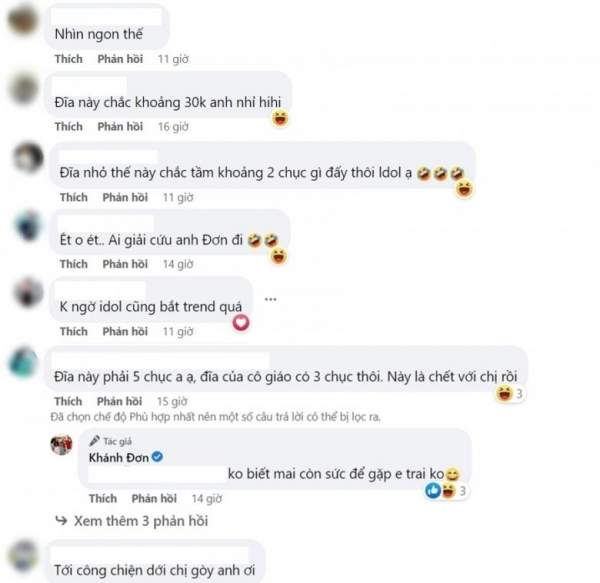600x583 pixels.
Task: Click the haha reaction on Ét o ét comment
Action: (279, 256)
